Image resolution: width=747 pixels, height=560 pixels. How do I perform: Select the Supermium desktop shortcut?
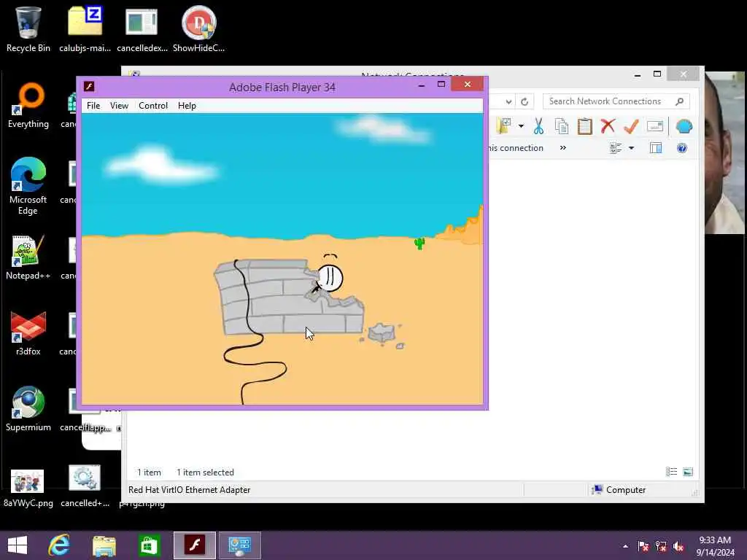28,409
